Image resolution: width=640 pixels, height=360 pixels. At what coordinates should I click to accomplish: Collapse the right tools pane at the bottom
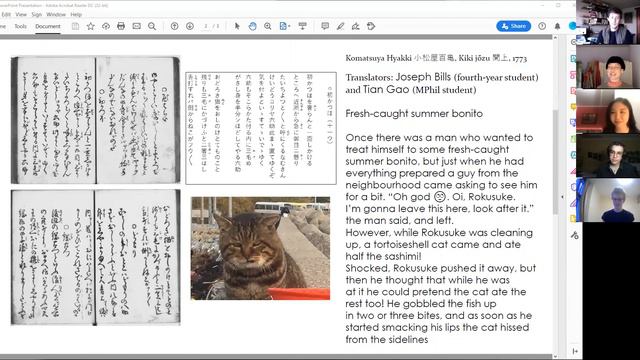pyautogui.click(x=575, y=351)
